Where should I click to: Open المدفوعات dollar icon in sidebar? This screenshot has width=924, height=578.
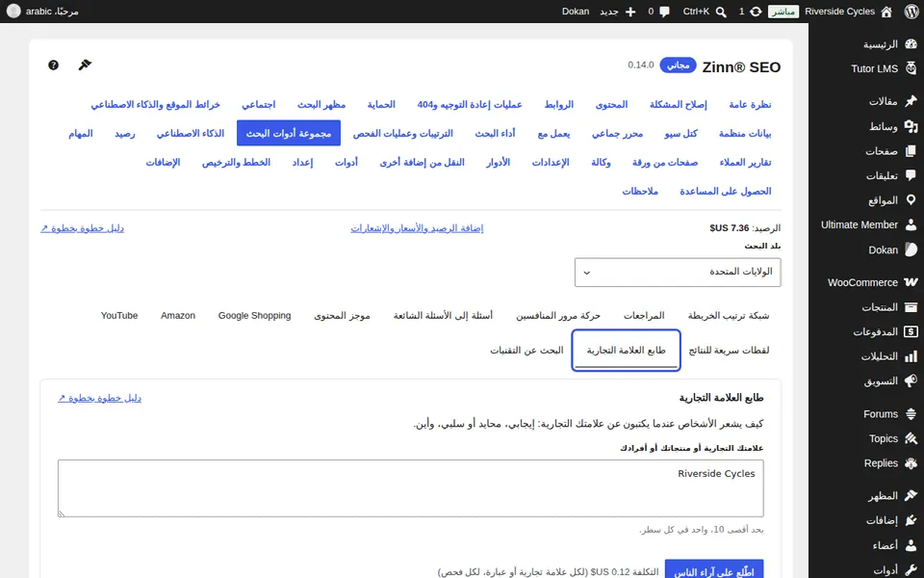pos(911,331)
